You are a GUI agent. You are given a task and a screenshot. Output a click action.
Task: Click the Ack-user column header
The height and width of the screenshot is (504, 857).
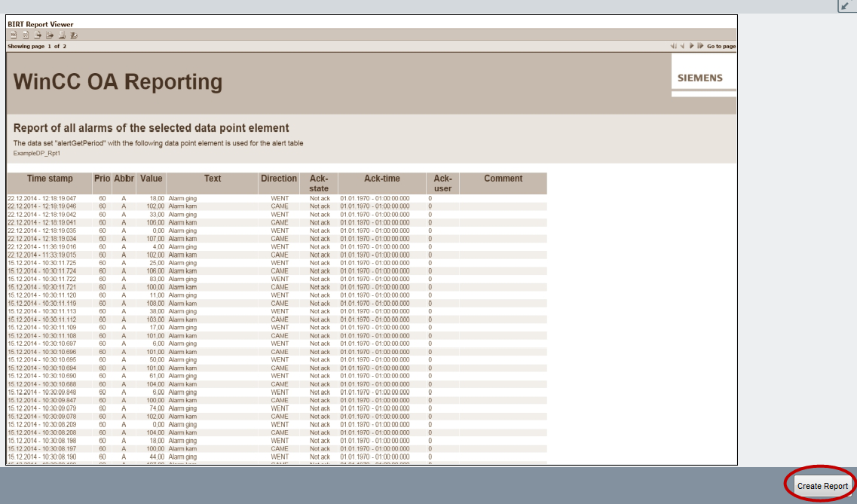click(442, 183)
